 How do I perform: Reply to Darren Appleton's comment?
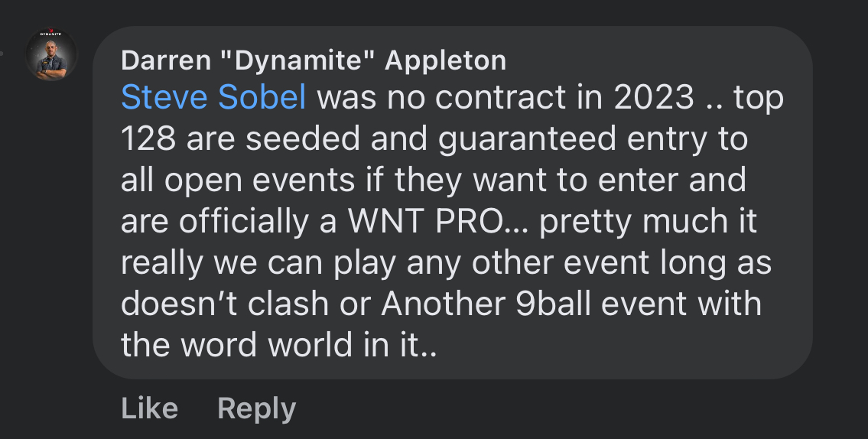pyautogui.click(x=256, y=408)
